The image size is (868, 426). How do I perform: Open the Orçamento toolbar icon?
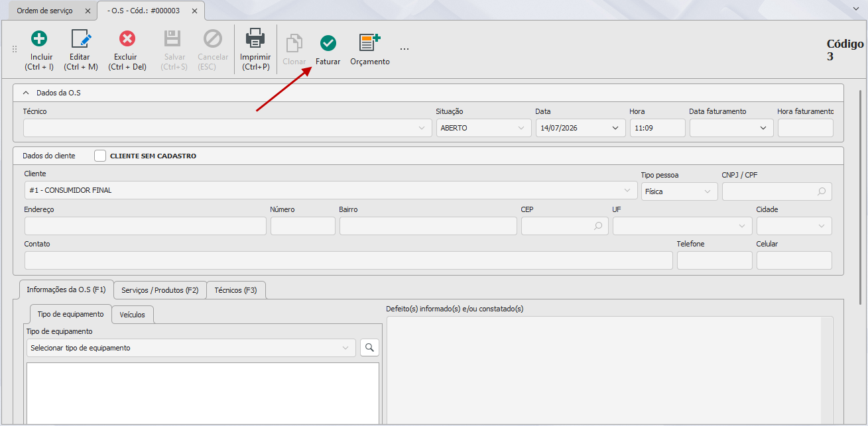pyautogui.click(x=369, y=42)
